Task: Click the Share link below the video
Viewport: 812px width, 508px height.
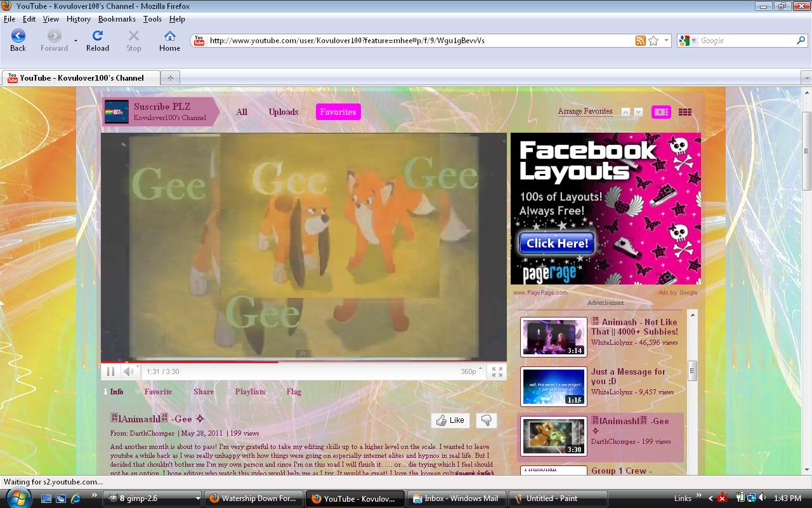Action: (204, 392)
